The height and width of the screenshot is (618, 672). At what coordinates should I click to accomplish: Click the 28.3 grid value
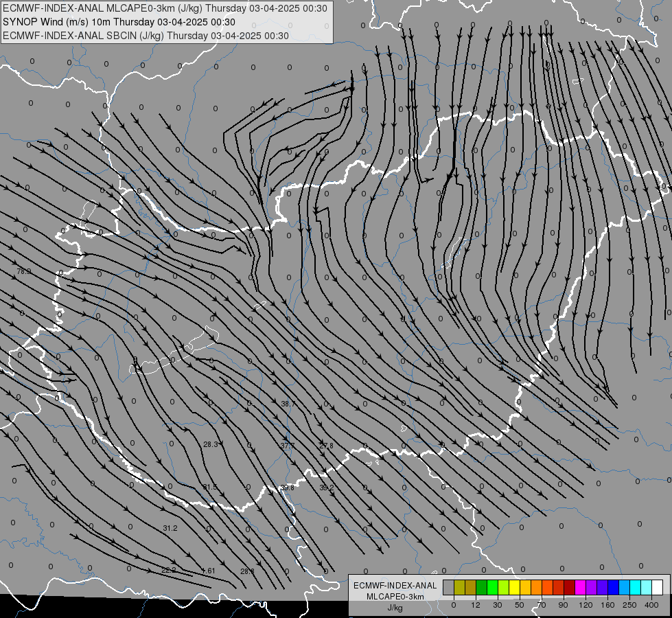click(x=211, y=445)
